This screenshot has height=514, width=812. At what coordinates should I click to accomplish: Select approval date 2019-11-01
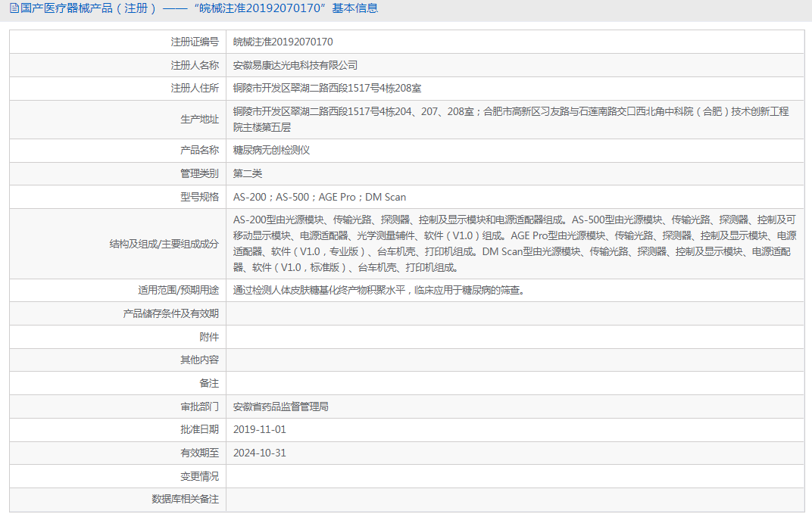(260, 430)
